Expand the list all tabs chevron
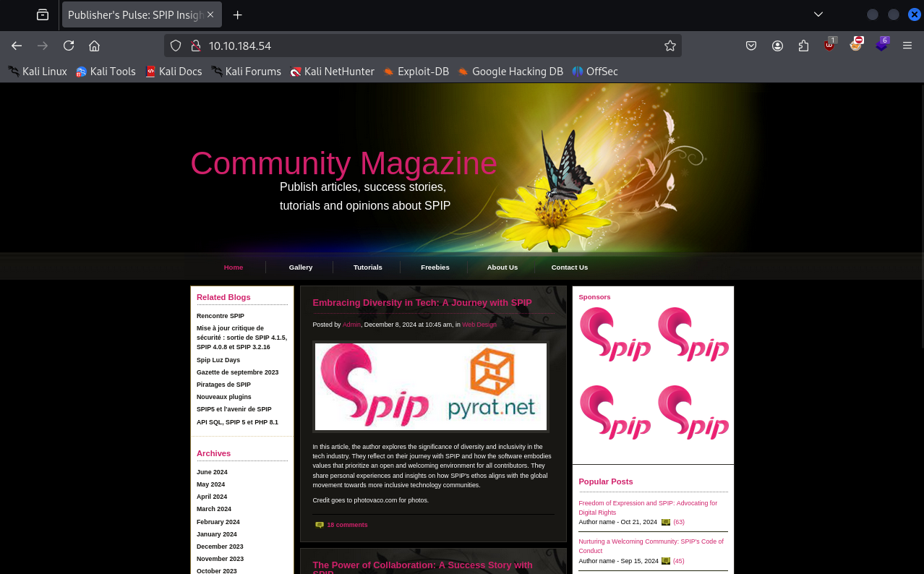The width and height of the screenshot is (924, 574). (x=818, y=14)
